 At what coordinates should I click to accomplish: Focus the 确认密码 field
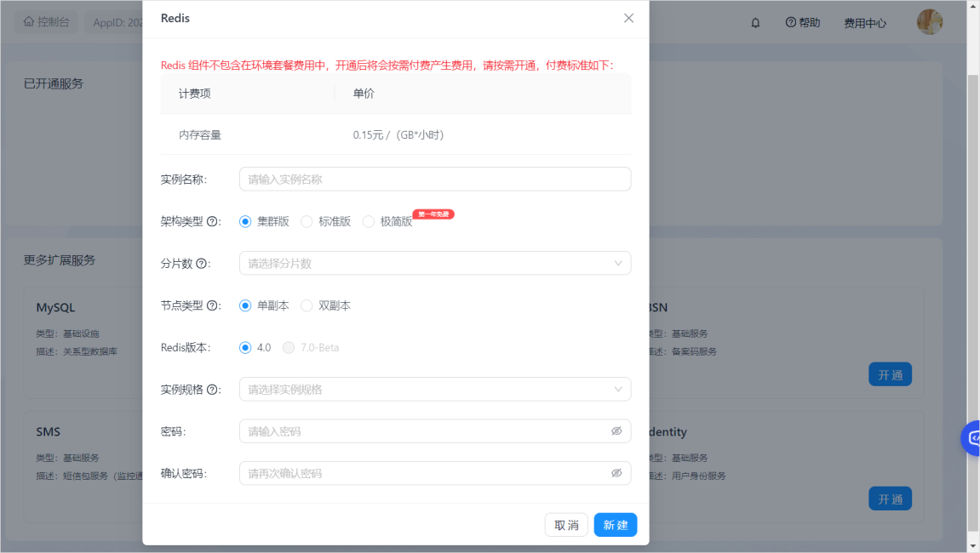click(435, 473)
